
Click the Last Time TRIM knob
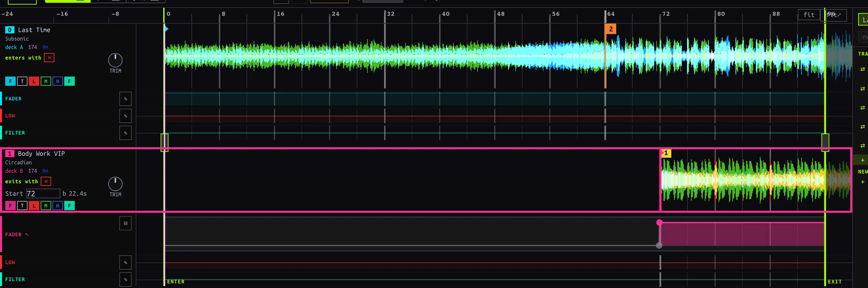[x=115, y=60]
